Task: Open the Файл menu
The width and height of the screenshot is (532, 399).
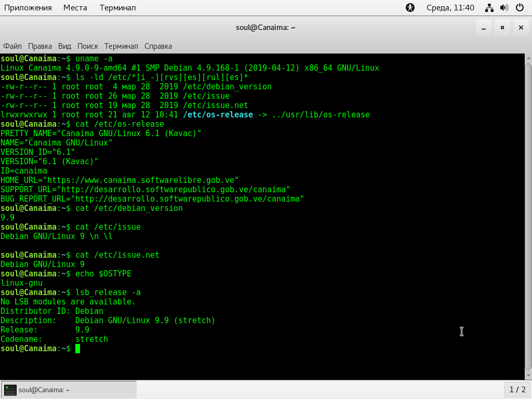Action: click(x=12, y=46)
